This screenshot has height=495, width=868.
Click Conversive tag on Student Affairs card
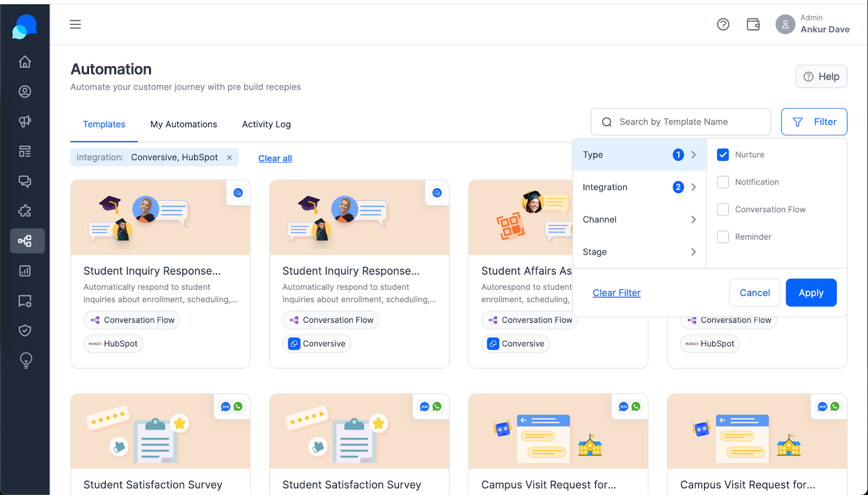pyautogui.click(x=515, y=344)
